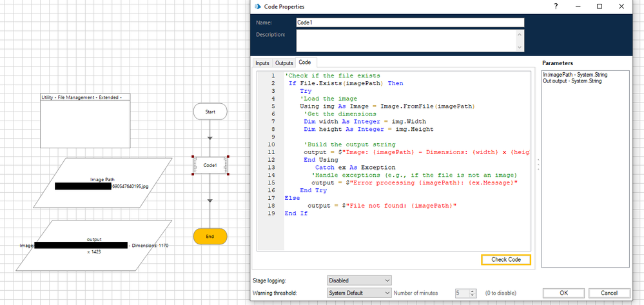Switch to the Outputs tab
Screen dimensions: 644x305
284,63
